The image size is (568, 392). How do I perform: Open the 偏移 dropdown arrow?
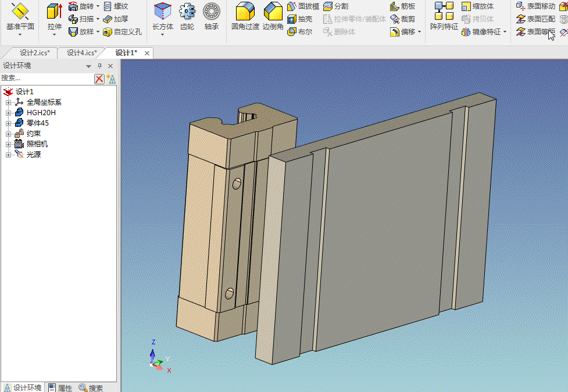click(420, 32)
